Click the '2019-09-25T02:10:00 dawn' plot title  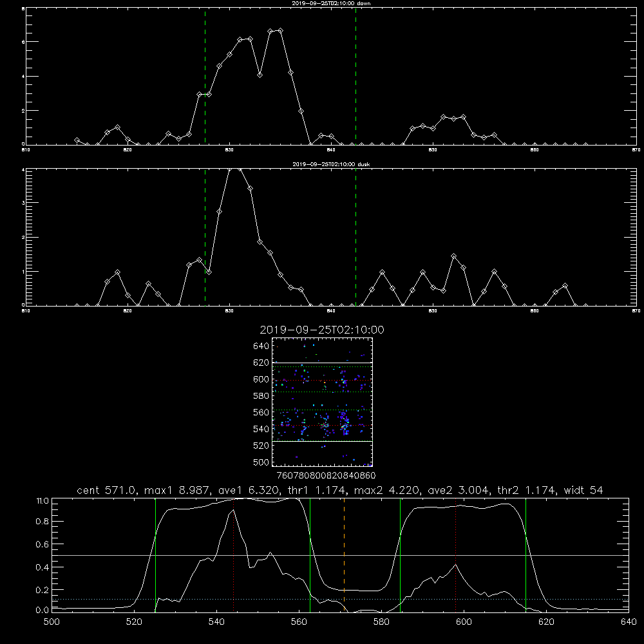click(331, 3)
